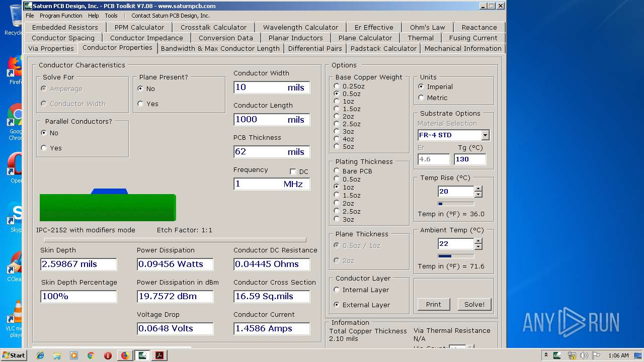The width and height of the screenshot is (644, 362).
Task: Open the File menu
Action: tap(30, 16)
